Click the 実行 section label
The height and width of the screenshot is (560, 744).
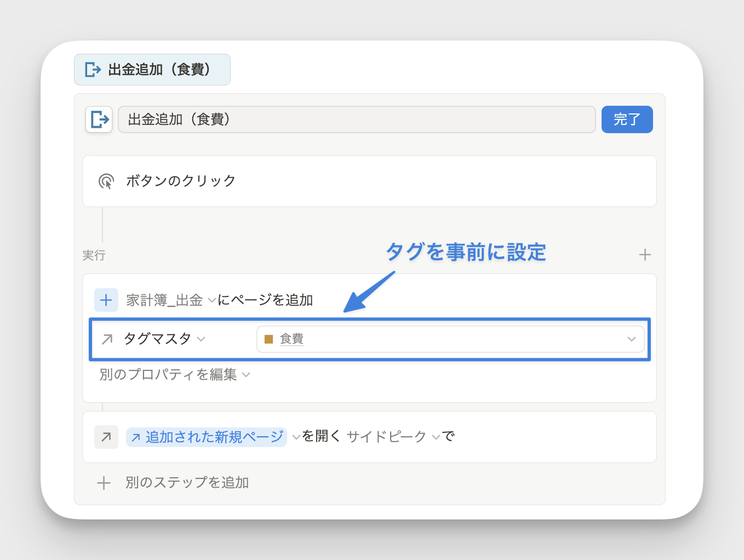94,255
